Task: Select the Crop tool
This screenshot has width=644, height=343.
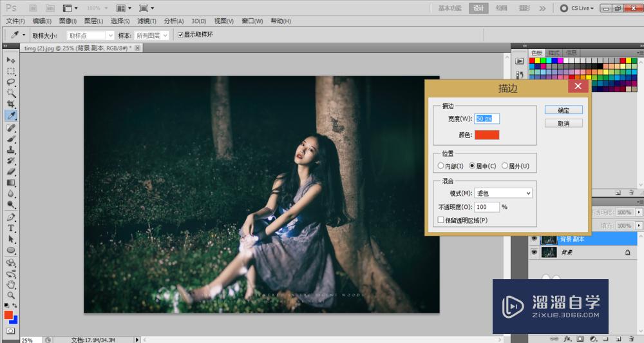Action: [x=11, y=104]
